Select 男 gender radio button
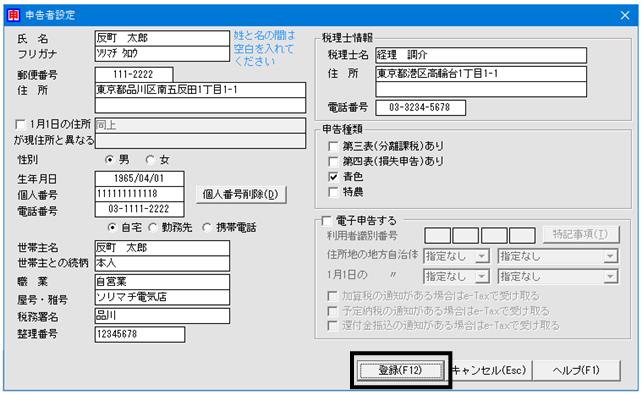Viewport: 642px width, 395px height. click(x=109, y=160)
